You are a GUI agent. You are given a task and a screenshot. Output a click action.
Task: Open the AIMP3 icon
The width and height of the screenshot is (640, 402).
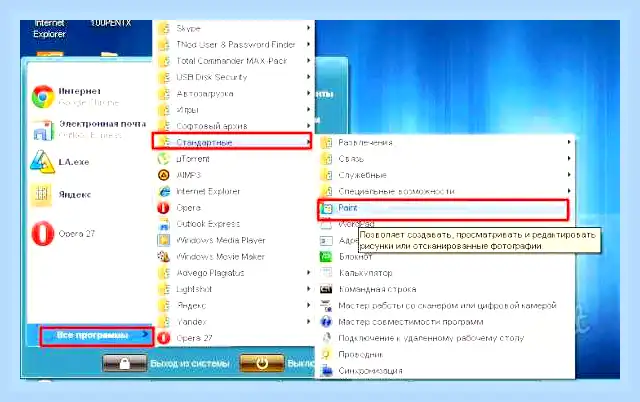click(x=164, y=175)
